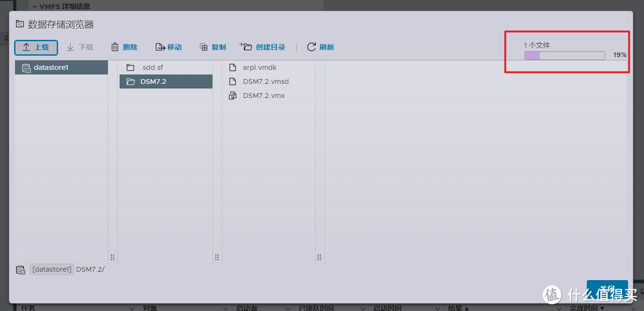Collapse the VMFS 详细信息 section
This screenshot has height=311, width=644.
(34, 6)
